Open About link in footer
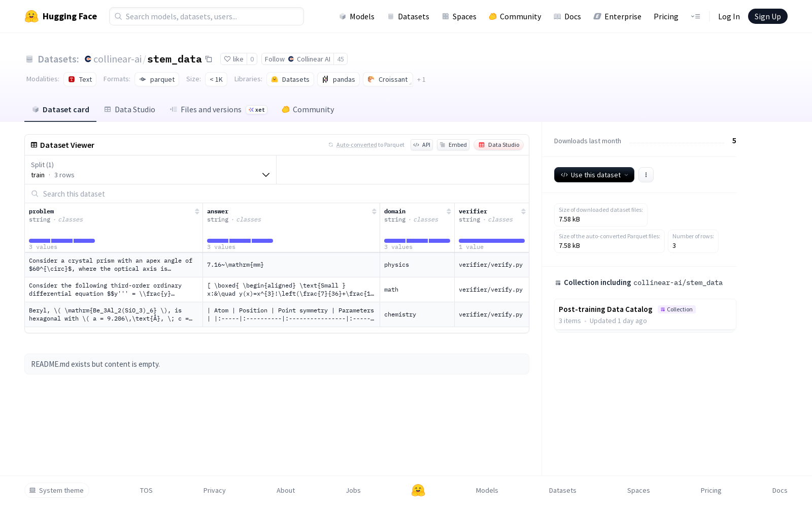 [x=286, y=490]
